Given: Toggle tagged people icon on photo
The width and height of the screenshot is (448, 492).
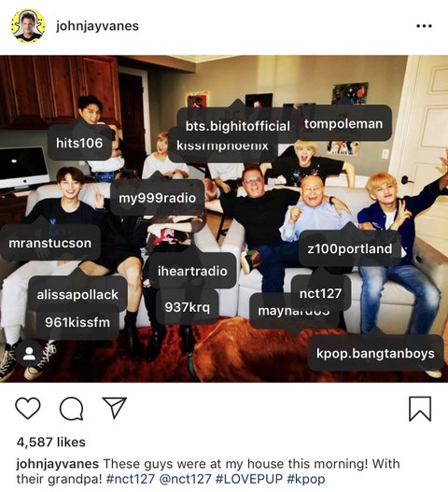Looking at the screenshot, I should click(x=29, y=354).
